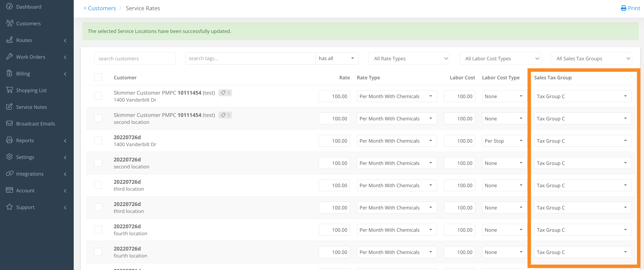Edit Labor Cost field for 20220726d second location

(459, 163)
